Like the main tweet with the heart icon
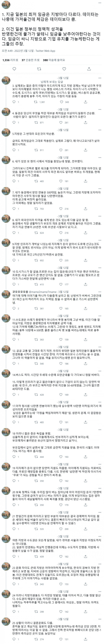This screenshot has width=104, height=644. (x=64, y=69)
